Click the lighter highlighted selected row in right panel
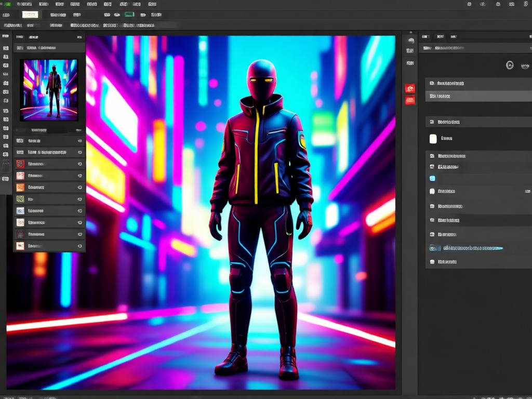 [x=478, y=96]
